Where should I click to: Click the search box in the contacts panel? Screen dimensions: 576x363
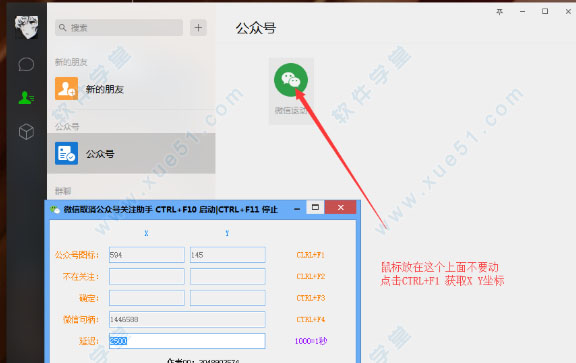[119, 28]
